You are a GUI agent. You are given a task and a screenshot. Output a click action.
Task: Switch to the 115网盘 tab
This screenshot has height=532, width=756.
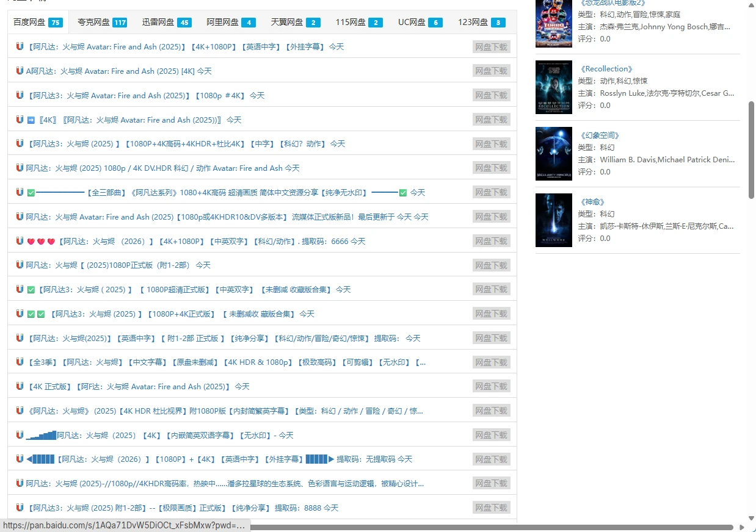click(358, 23)
